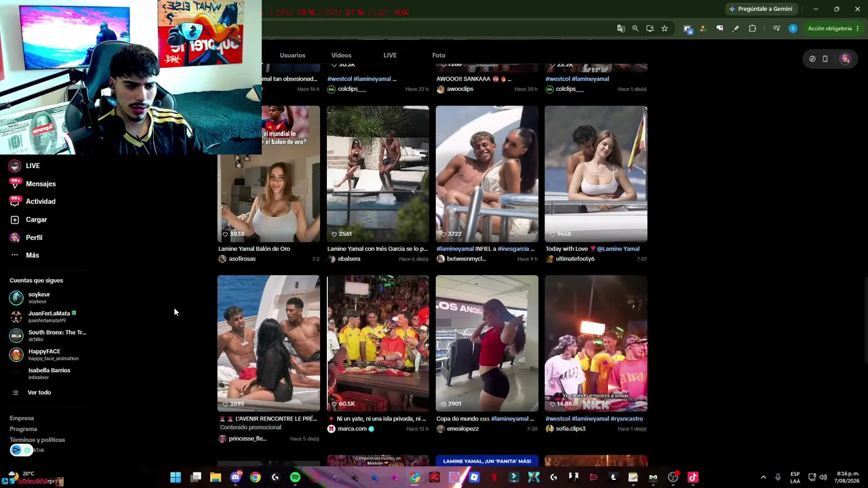Click Pregúntale a Gemini button
Viewport: 868px width, 488px height.
(760, 9)
